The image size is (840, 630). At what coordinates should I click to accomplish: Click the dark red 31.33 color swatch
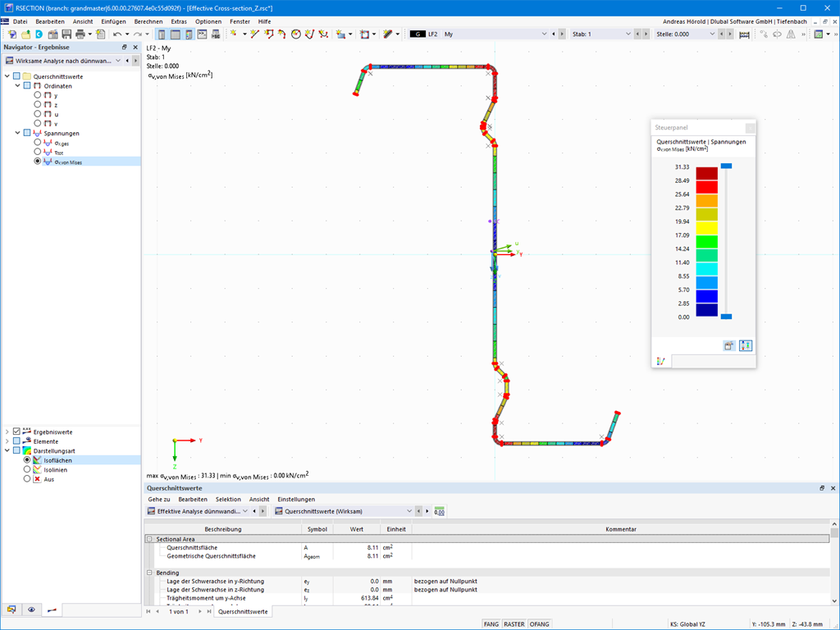point(706,173)
